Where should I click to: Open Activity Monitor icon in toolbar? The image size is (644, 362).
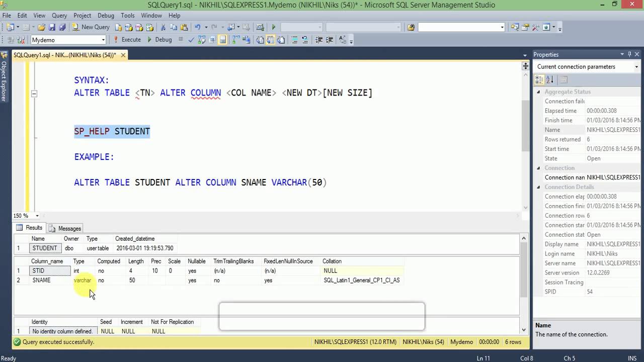260,27
